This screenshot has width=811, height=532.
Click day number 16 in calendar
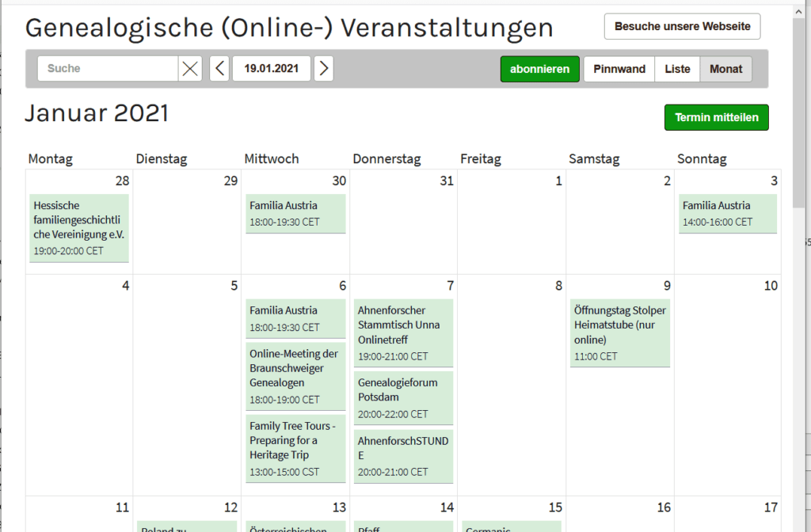click(664, 507)
